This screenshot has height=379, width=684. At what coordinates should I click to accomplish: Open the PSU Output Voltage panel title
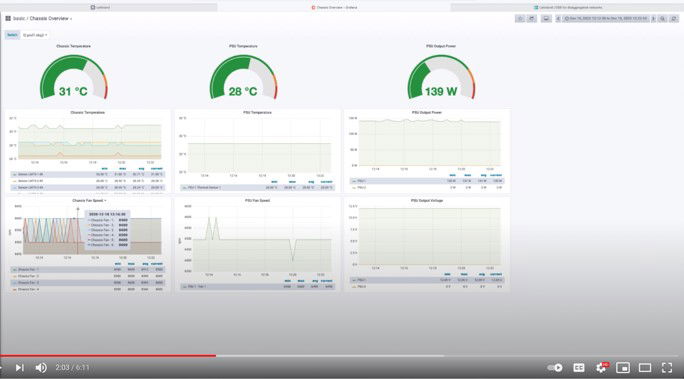point(427,201)
